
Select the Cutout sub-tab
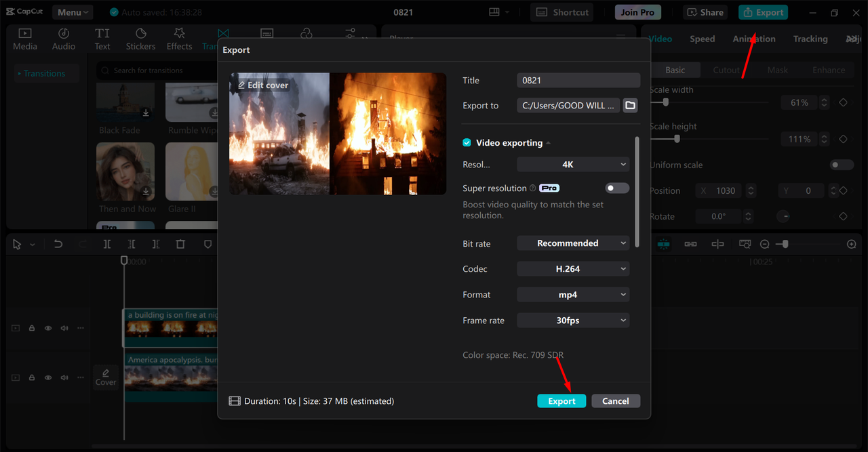click(x=726, y=70)
